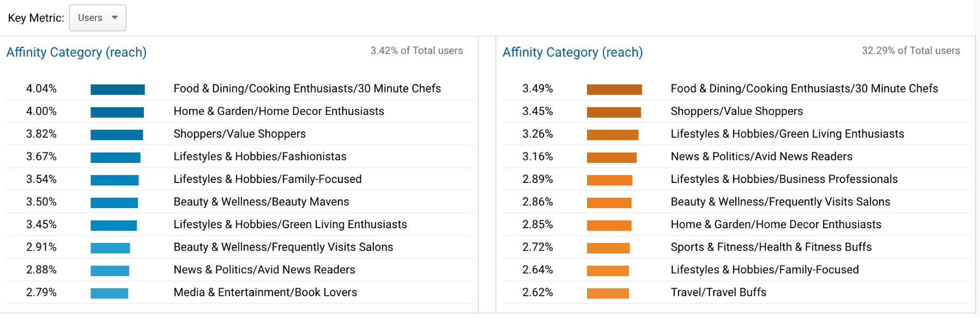Select Users in the Key Metric selector
This screenshot has height=317, width=980.
(x=92, y=17)
